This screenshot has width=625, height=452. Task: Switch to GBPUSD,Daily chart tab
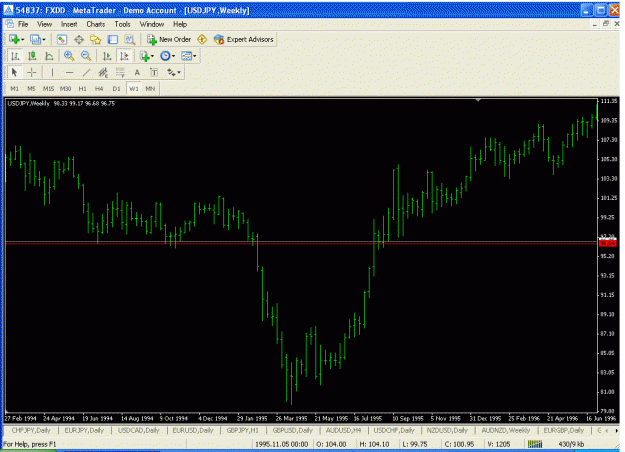pos(293,430)
